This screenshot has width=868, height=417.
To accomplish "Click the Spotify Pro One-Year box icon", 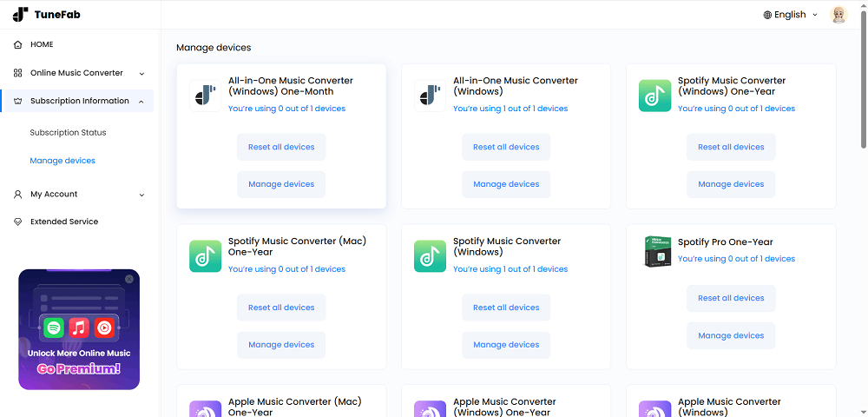I will (659, 251).
